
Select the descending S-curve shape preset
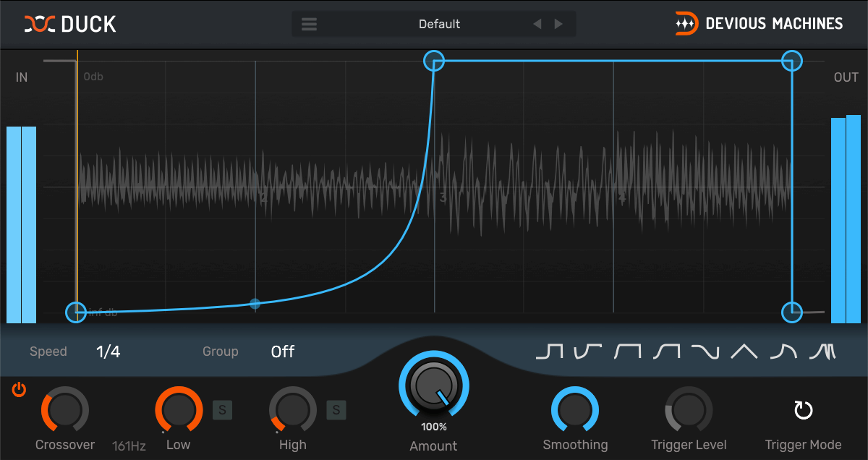pyautogui.click(x=705, y=352)
